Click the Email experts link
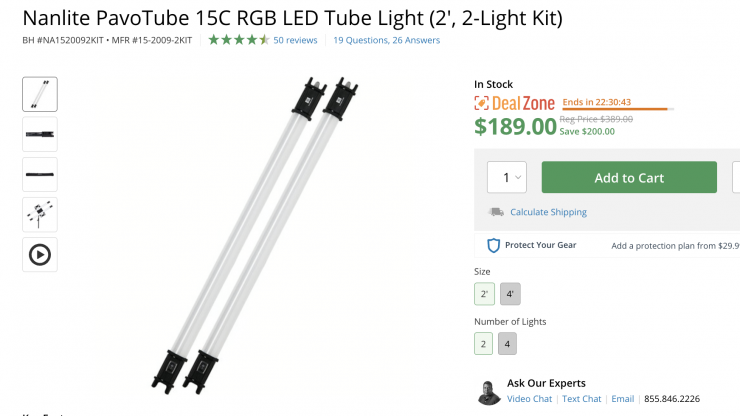 click(622, 399)
